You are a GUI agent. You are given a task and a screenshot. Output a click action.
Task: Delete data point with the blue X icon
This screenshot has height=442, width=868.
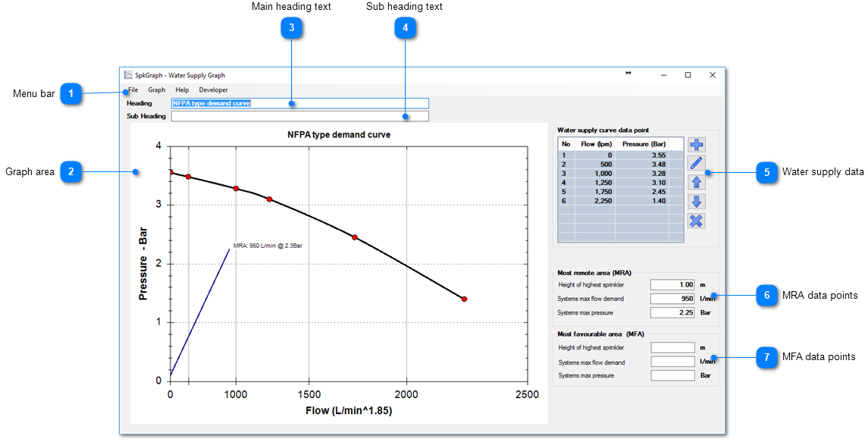[696, 221]
